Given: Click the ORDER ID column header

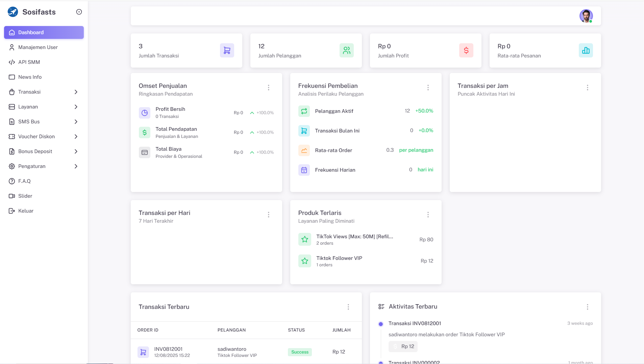Looking at the screenshot, I should (x=148, y=330).
